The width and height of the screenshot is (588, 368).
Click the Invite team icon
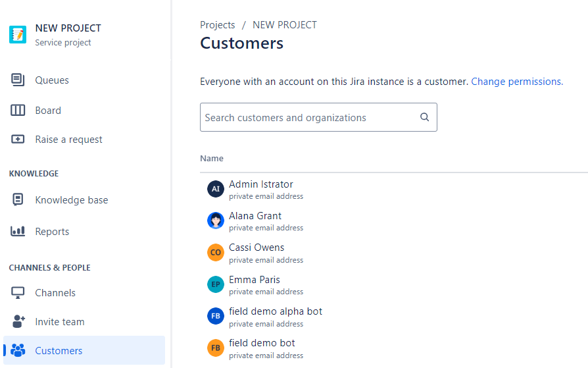click(x=18, y=322)
